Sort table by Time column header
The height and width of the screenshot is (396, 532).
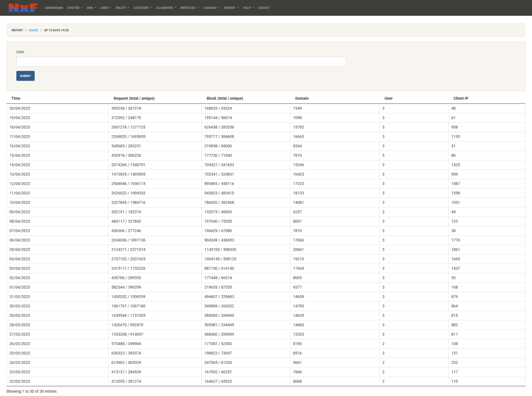point(16,99)
